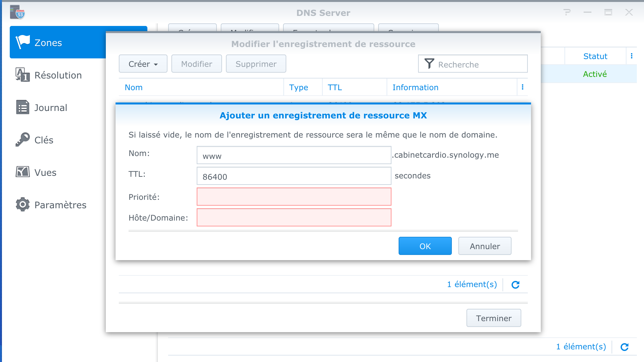Viewport: 644px width, 362px height.
Task: Open the Vues views icon
Action: 23,172
